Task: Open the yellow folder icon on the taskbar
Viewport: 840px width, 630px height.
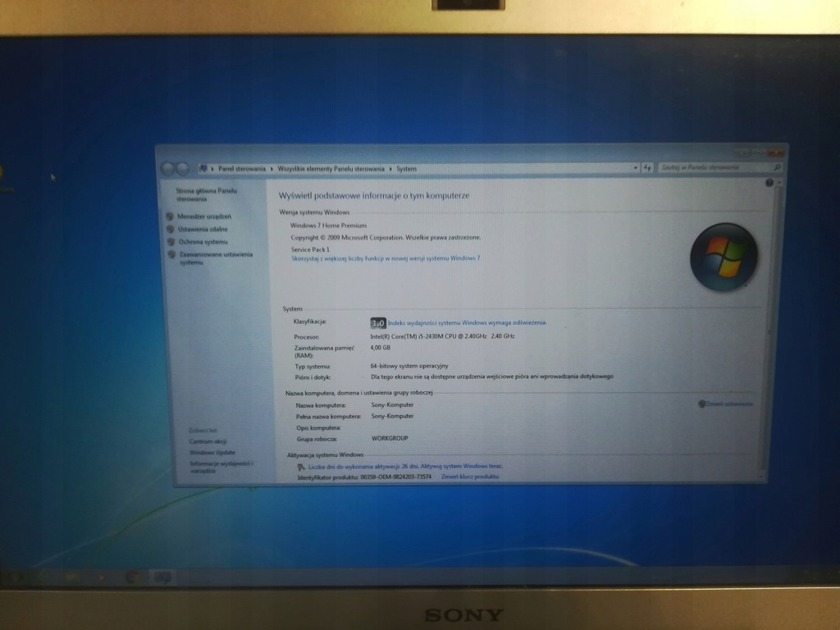Action: pyautogui.click(x=72, y=577)
